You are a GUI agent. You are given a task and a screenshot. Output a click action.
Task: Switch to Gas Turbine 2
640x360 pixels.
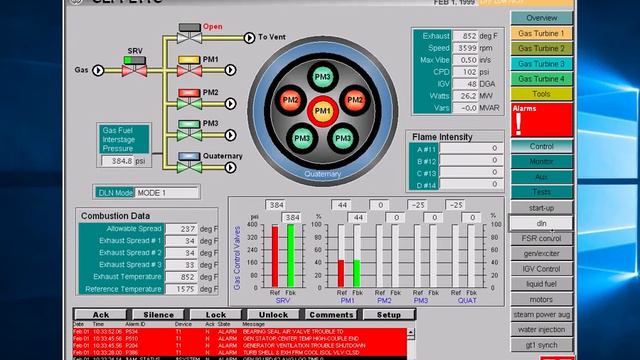542,48
